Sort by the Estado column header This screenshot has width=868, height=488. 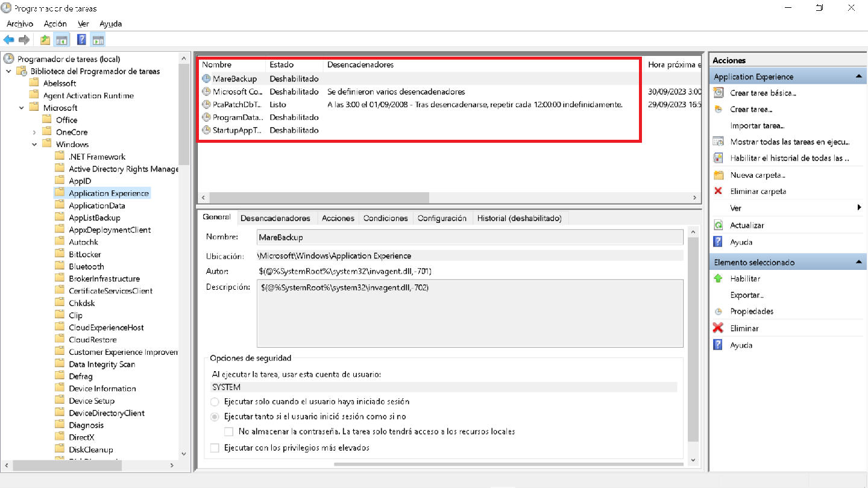(x=295, y=64)
